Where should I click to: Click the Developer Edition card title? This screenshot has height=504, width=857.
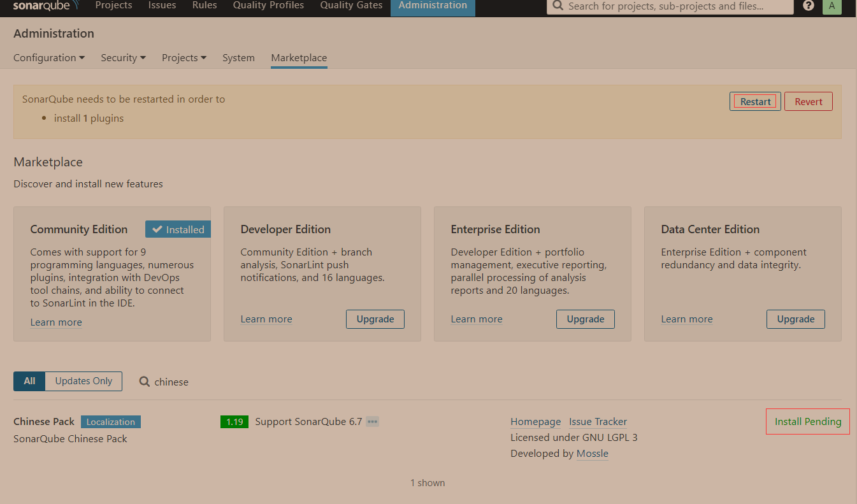tap(285, 229)
